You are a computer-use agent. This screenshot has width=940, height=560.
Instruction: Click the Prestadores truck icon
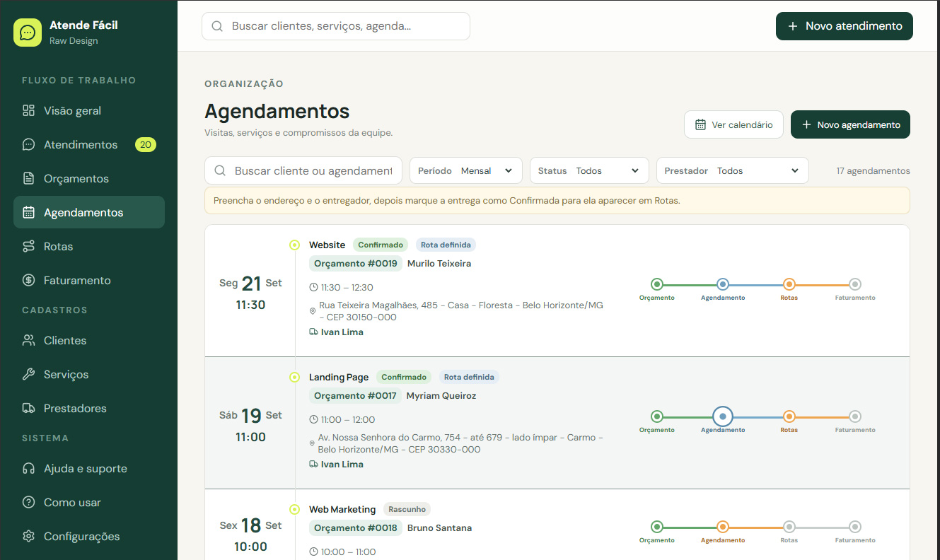(28, 408)
